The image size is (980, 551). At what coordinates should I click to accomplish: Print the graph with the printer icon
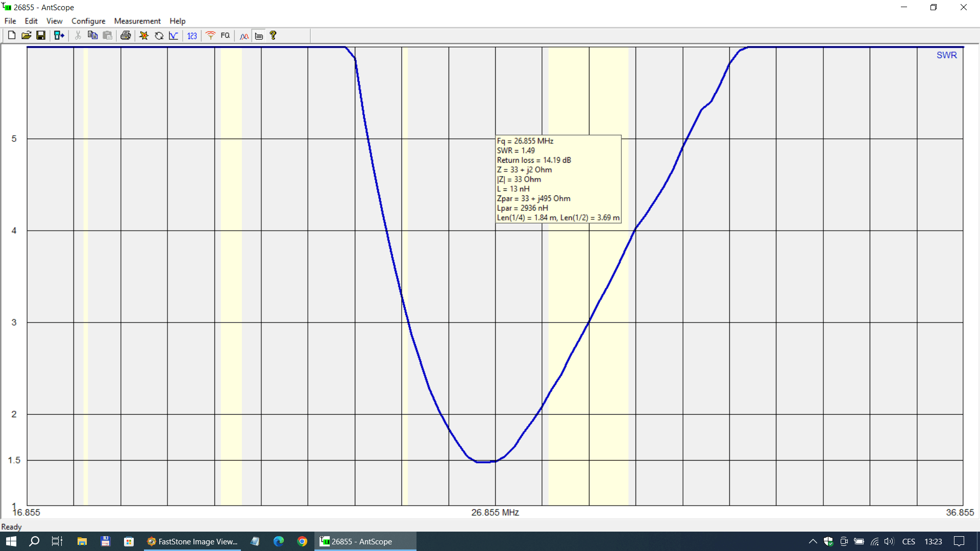click(x=126, y=35)
